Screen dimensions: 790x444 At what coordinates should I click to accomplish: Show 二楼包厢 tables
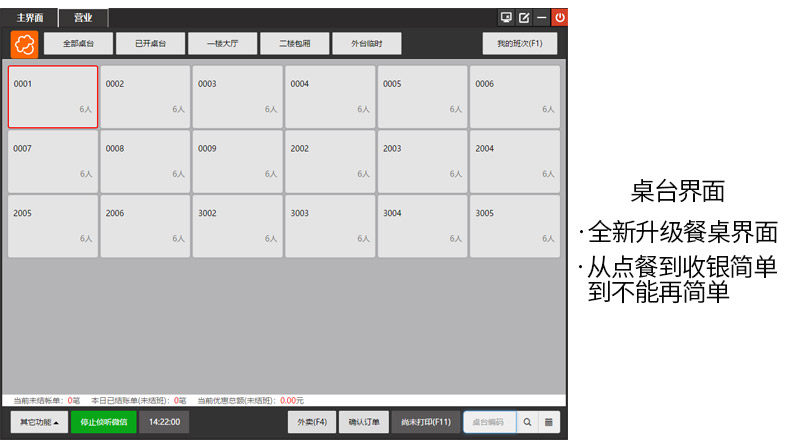294,43
